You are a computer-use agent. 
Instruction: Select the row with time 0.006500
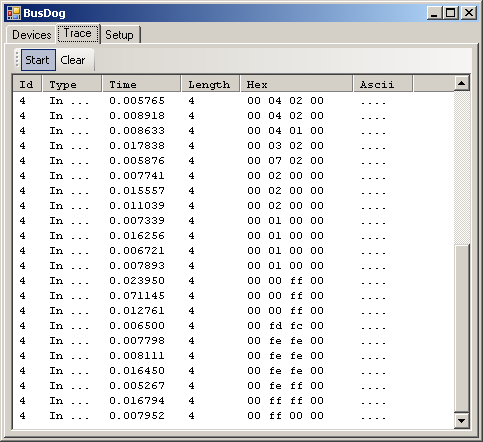click(x=233, y=326)
